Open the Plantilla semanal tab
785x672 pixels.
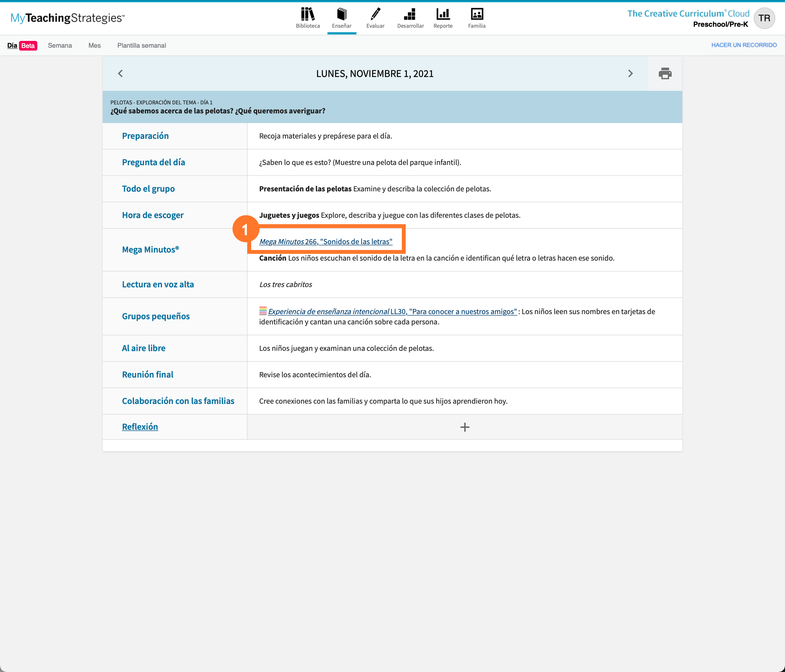[x=141, y=45]
